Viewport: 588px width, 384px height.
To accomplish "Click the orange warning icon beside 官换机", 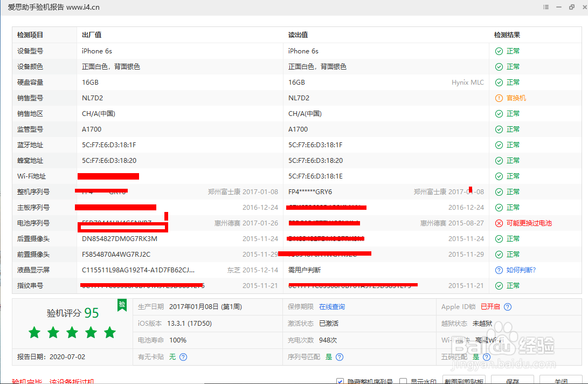I will coord(499,98).
